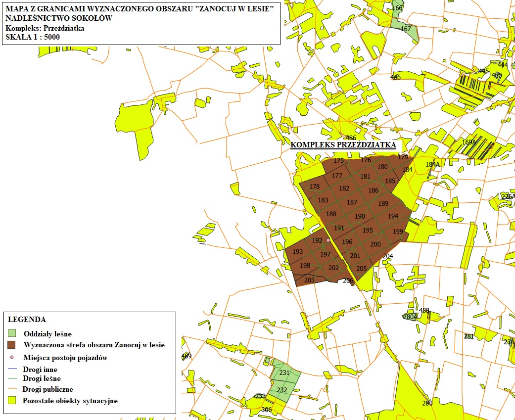Screen dimensions: 515x420
Task: Click the KOMPLEKS PRZEŹDZIATKA heading on the map
Action: coord(343,145)
